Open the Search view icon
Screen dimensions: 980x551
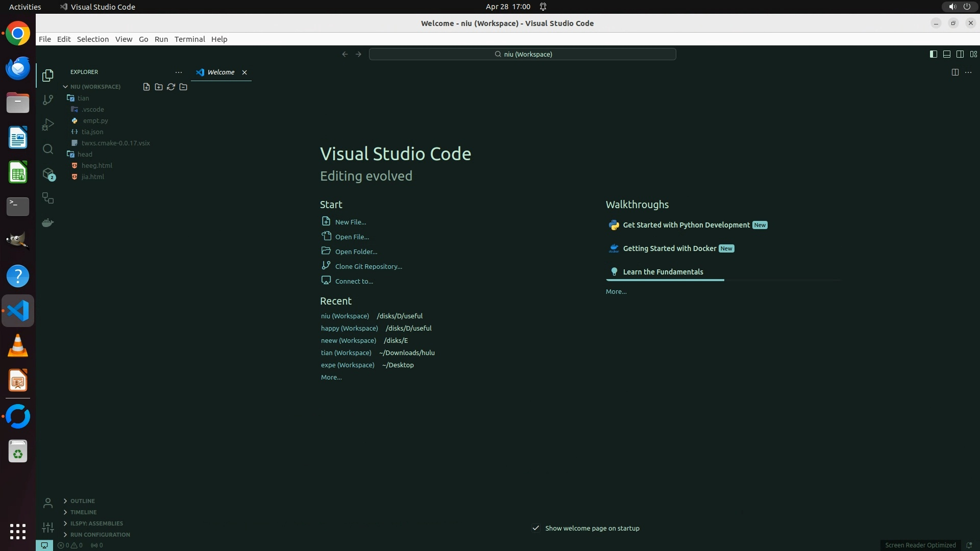pyautogui.click(x=48, y=149)
